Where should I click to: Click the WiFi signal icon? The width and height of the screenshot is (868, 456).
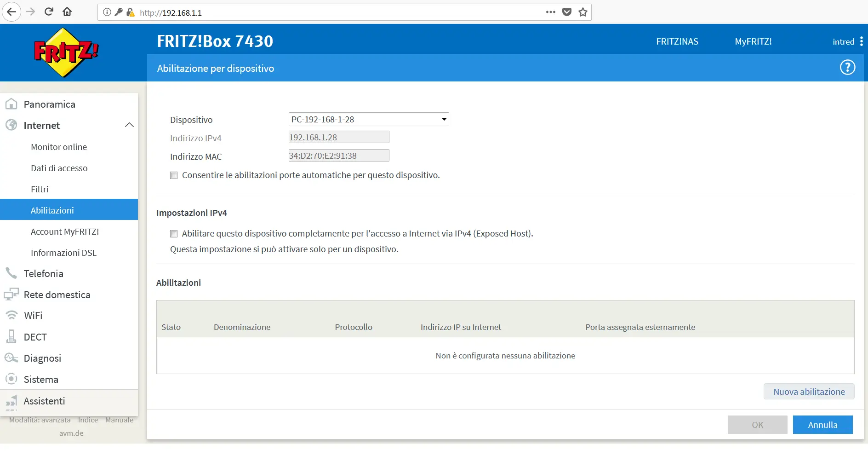coord(11,315)
